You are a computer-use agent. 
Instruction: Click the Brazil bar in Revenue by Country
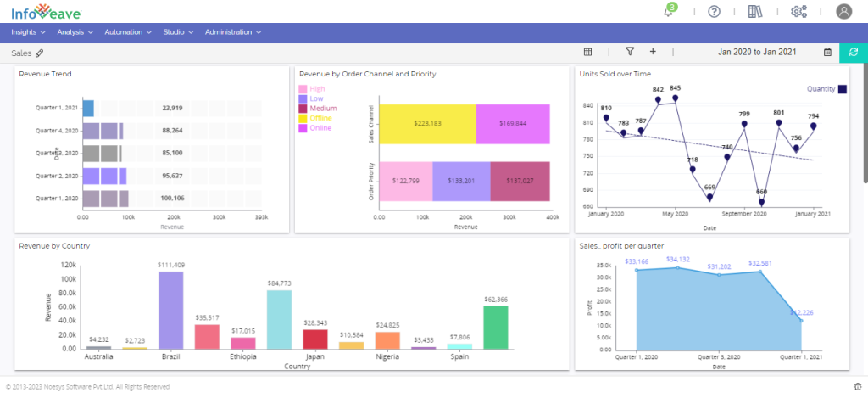point(170,310)
